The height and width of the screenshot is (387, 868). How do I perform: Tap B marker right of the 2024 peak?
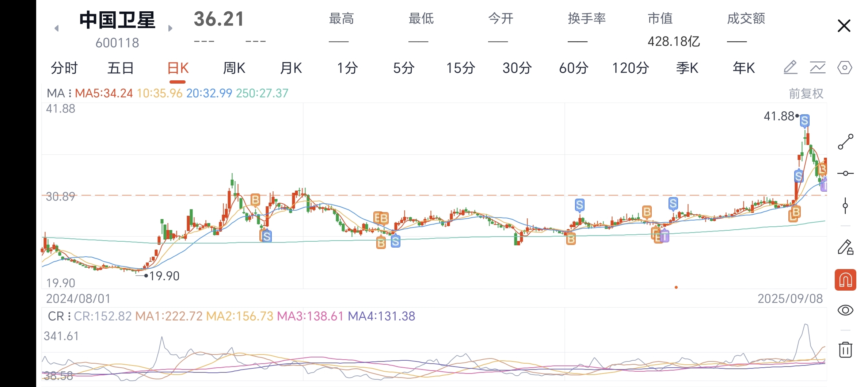[x=255, y=200]
